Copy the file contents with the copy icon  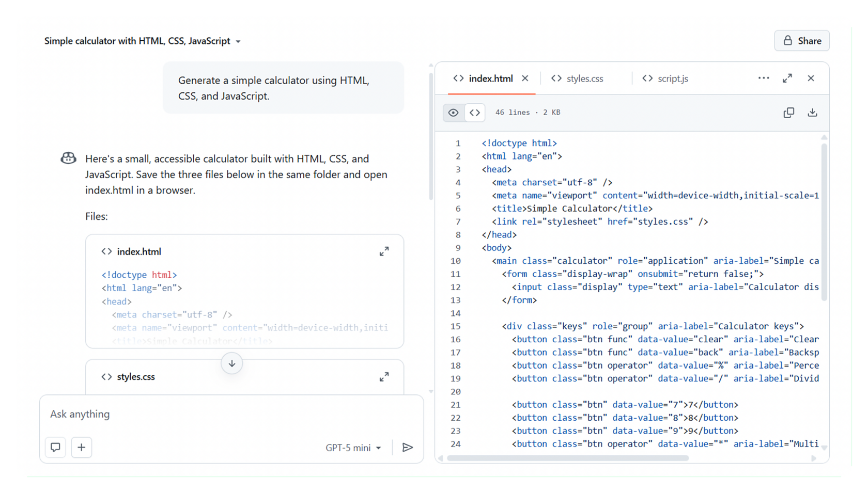pos(788,113)
